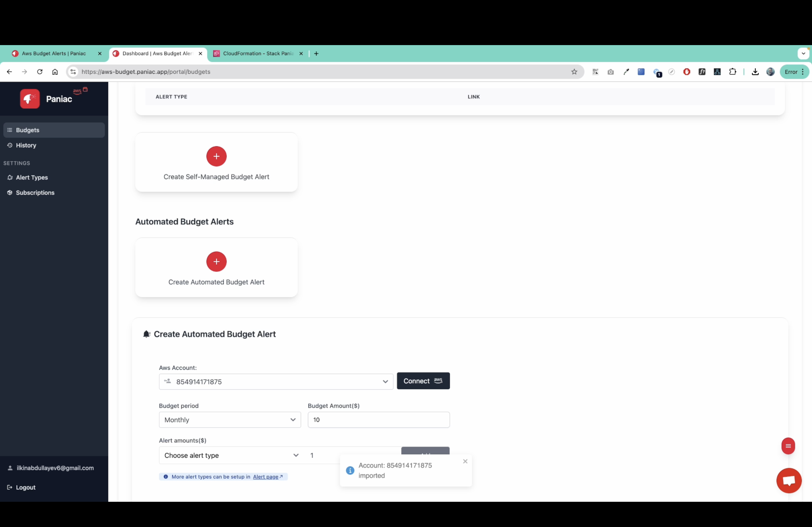Click the Budget Amount input field
The image size is (812, 527).
click(x=378, y=420)
